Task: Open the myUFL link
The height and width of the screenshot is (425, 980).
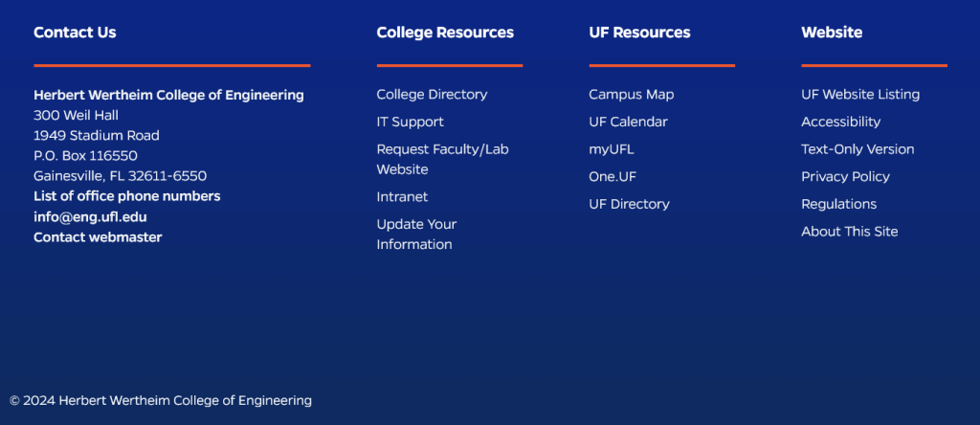Action: [612, 149]
